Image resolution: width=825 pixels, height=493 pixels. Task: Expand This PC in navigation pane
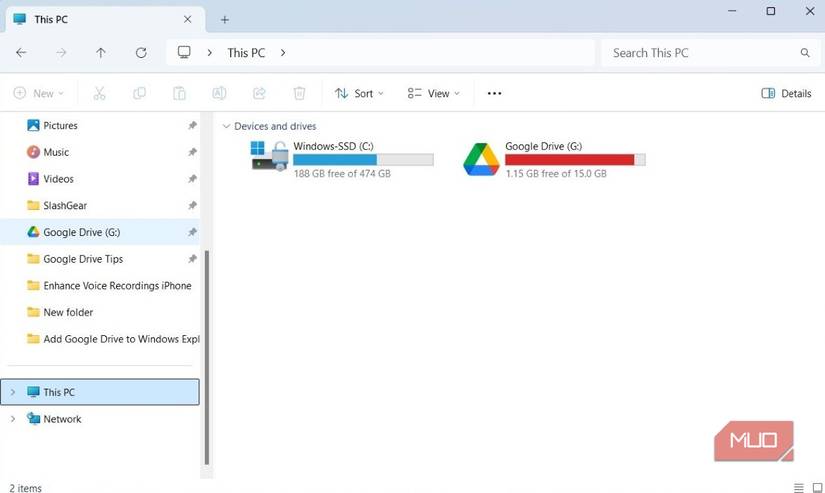(x=13, y=392)
